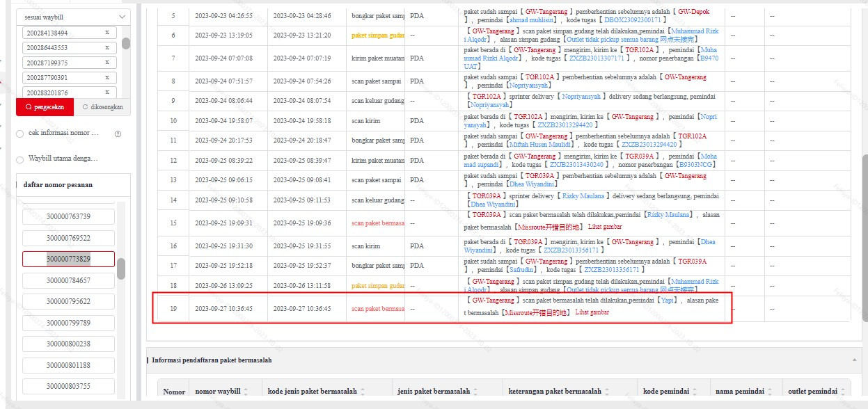View Lihat gambar in row 19
This screenshot has width=868, height=409.
pos(592,312)
